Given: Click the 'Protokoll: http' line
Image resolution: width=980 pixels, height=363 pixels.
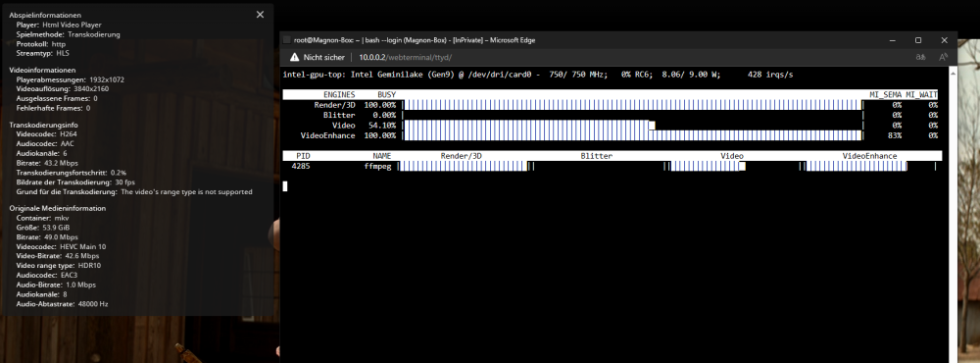Looking at the screenshot, I should point(40,44).
